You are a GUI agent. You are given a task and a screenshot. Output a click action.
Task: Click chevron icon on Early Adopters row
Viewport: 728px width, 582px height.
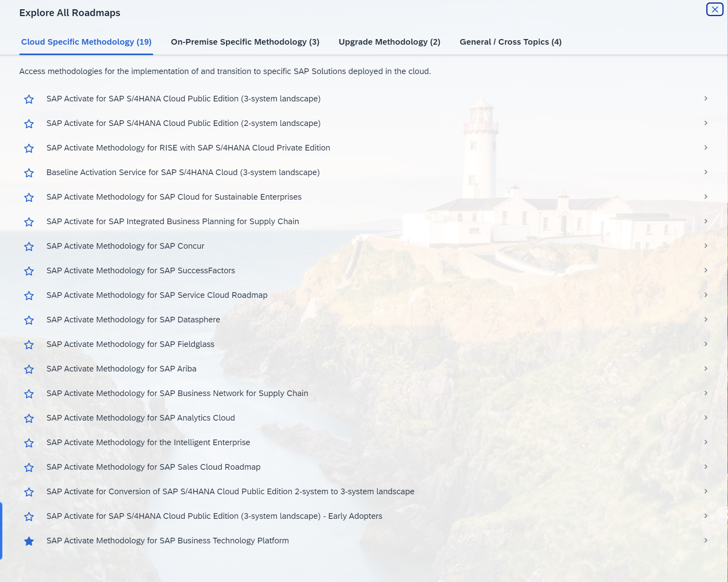click(706, 516)
